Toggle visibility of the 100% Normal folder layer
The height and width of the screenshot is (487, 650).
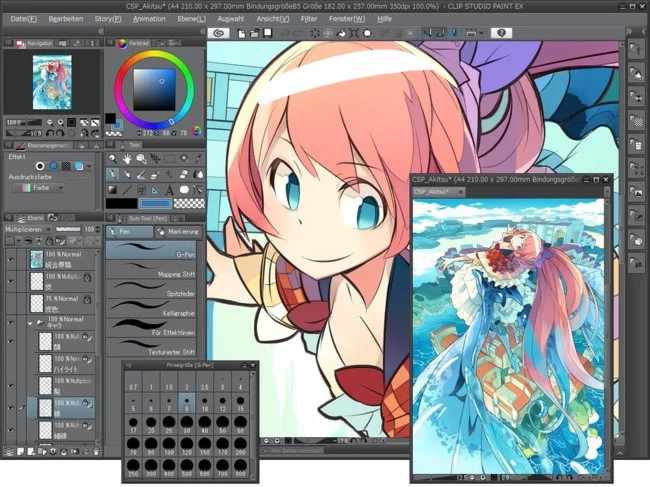point(11,322)
